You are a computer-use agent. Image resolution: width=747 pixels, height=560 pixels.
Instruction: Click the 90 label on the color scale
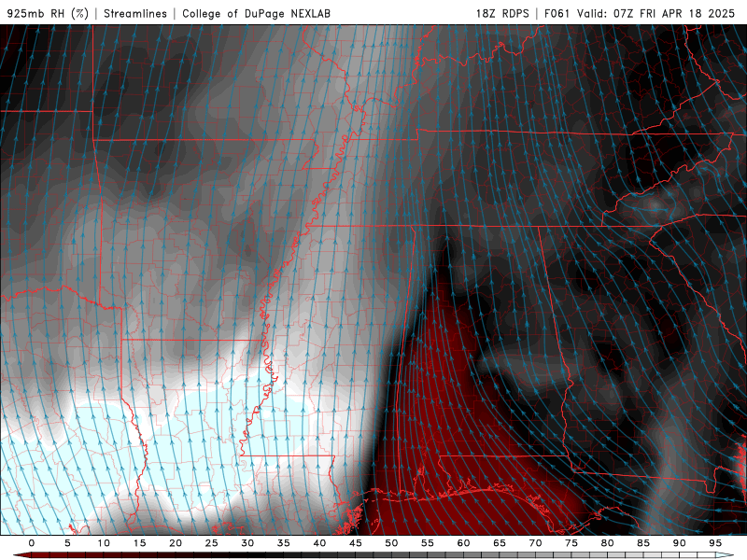680,543
